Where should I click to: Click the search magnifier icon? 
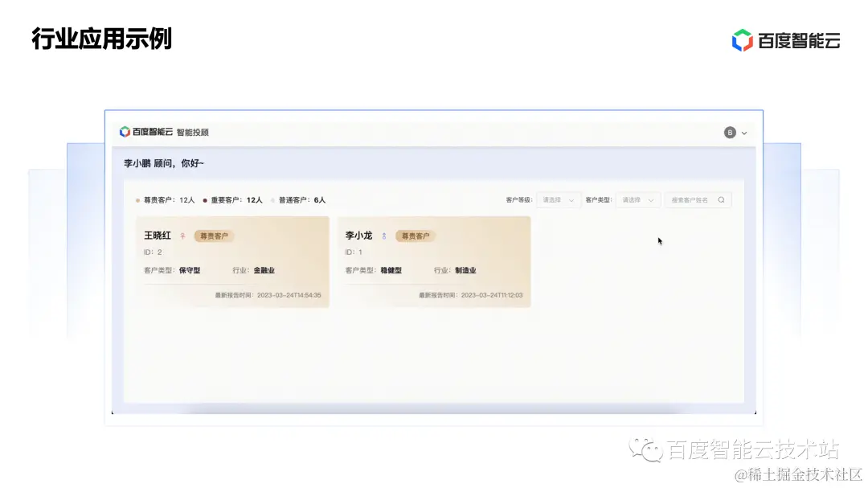(721, 200)
